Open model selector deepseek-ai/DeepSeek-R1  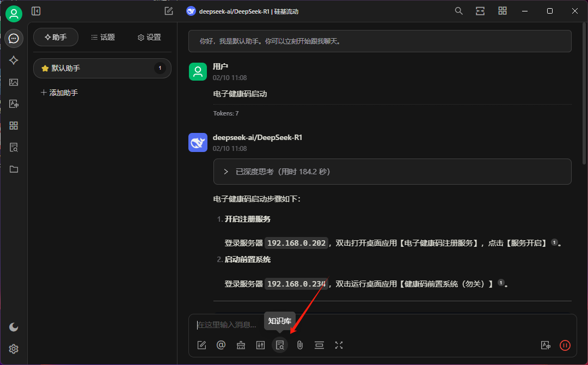(x=243, y=11)
